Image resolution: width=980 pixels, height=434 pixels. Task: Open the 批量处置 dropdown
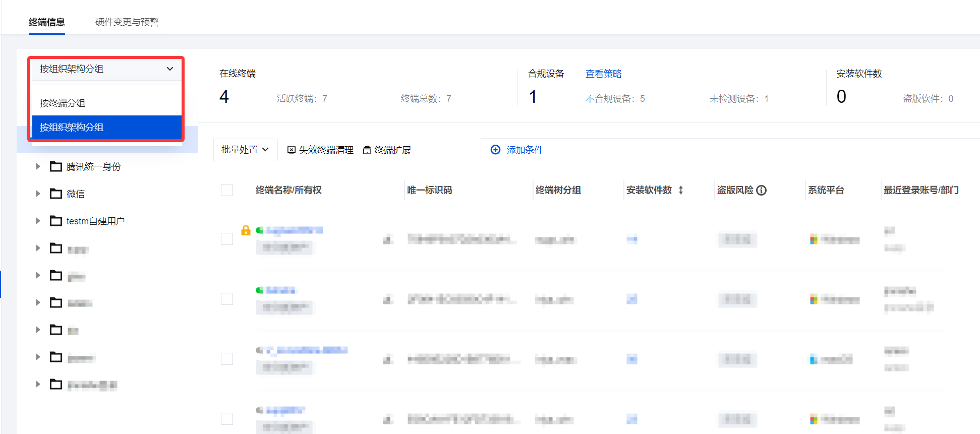click(245, 150)
